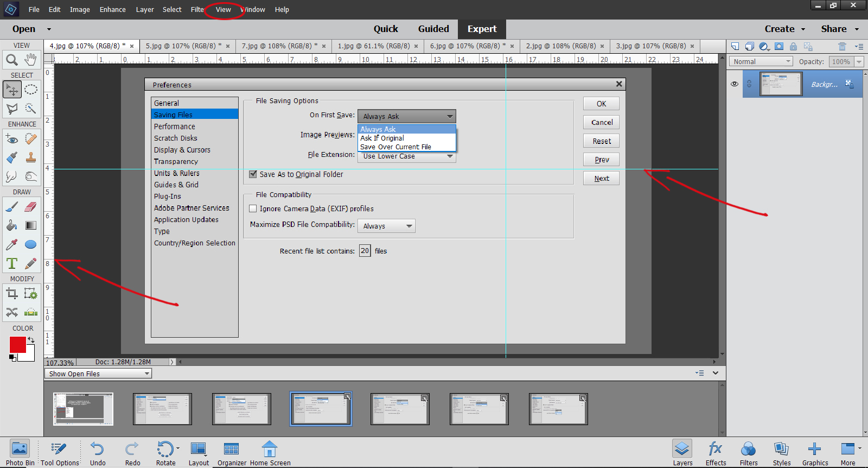Image resolution: width=868 pixels, height=468 pixels.
Task: Click the Undo button
Action: click(98, 453)
